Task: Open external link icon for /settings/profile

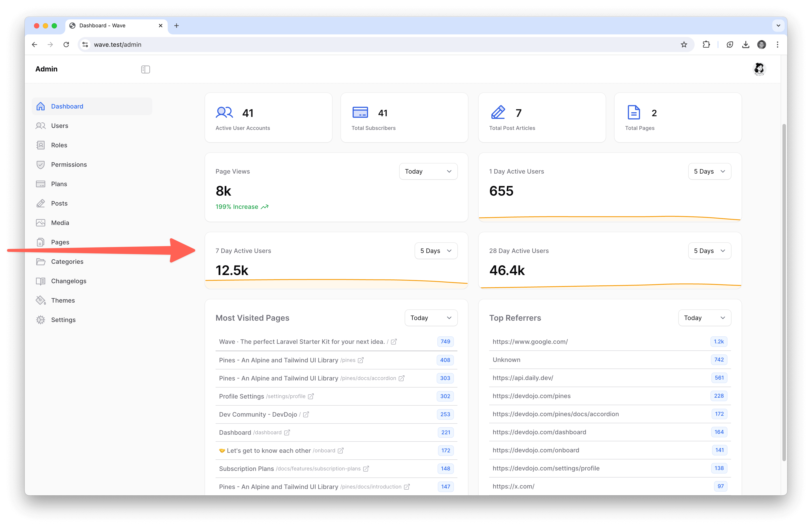Action: (x=311, y=396)
